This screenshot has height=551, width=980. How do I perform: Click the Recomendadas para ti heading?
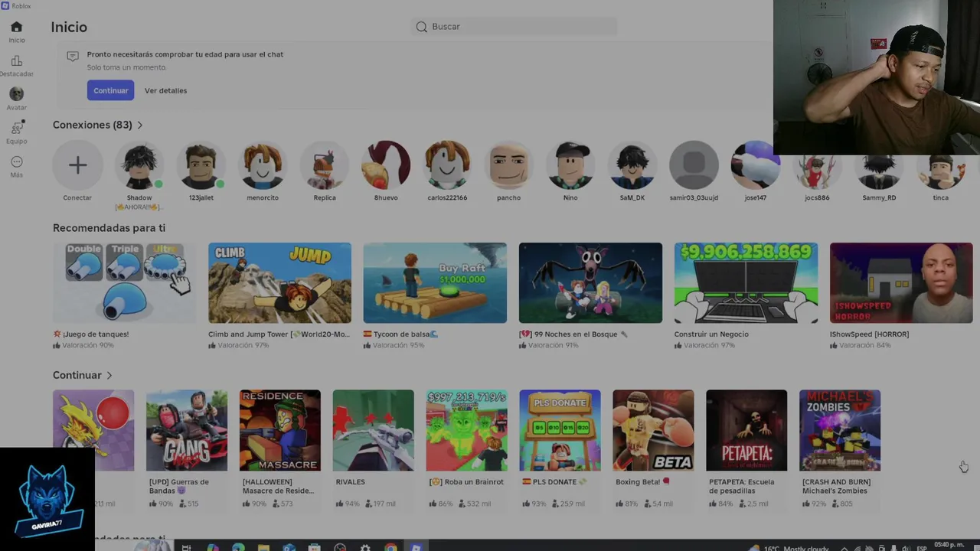109,228
